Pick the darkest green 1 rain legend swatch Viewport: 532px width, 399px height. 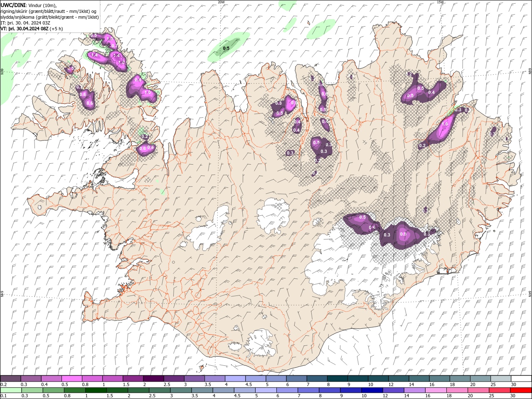[96, 390]
